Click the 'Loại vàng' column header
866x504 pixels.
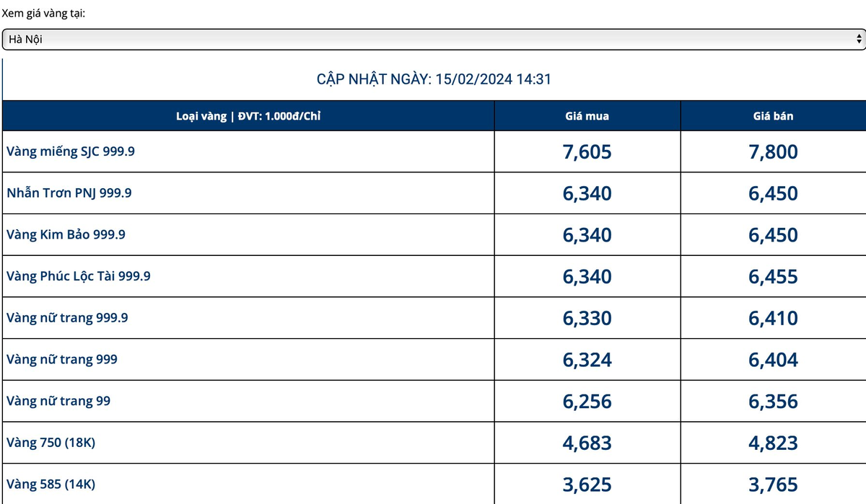[x=248, y=115]
